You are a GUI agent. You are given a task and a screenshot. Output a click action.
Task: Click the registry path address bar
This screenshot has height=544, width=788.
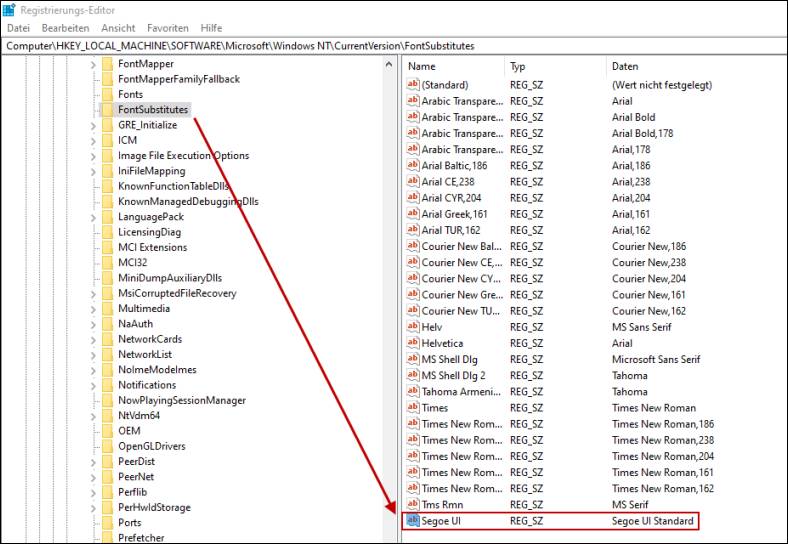tap(394, 46)
